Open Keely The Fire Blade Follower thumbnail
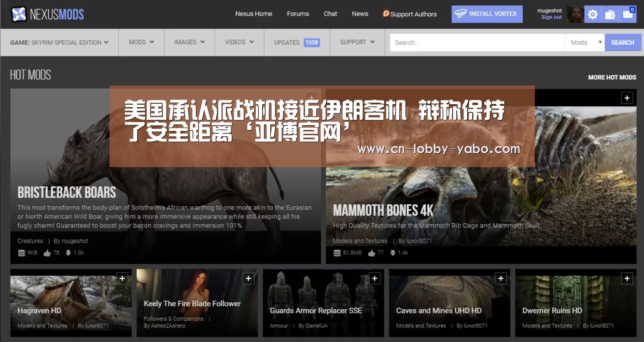Image resolution: width=644 pixels, height=342 pixels. [x=197, y=303]
